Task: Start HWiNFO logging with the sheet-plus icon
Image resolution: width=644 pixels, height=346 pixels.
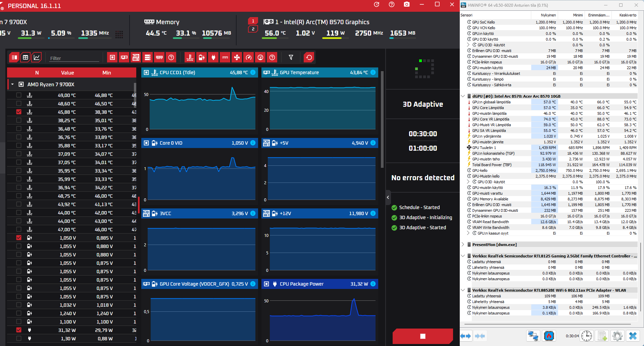Action: click(602, 336)
